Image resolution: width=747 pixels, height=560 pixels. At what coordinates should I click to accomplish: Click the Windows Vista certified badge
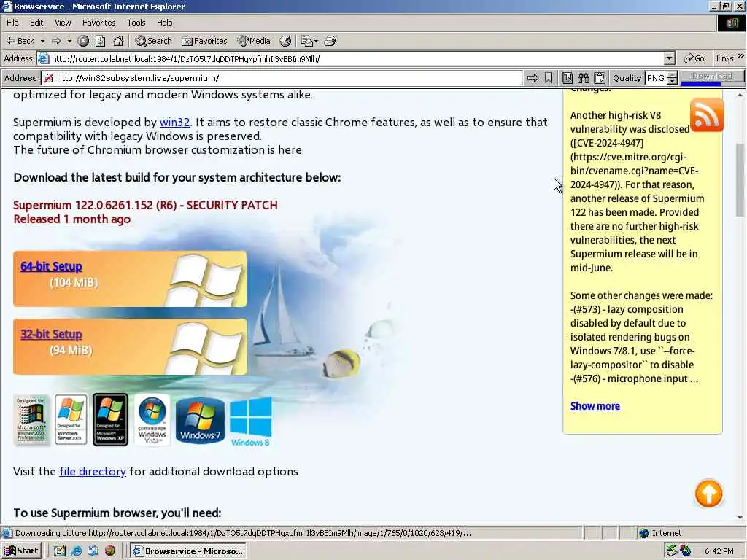tap(152, 419)
